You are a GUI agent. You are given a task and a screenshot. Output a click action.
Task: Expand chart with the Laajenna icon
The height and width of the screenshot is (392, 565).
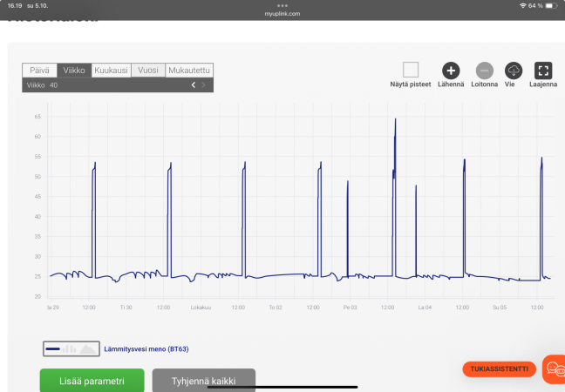point(543,71)
